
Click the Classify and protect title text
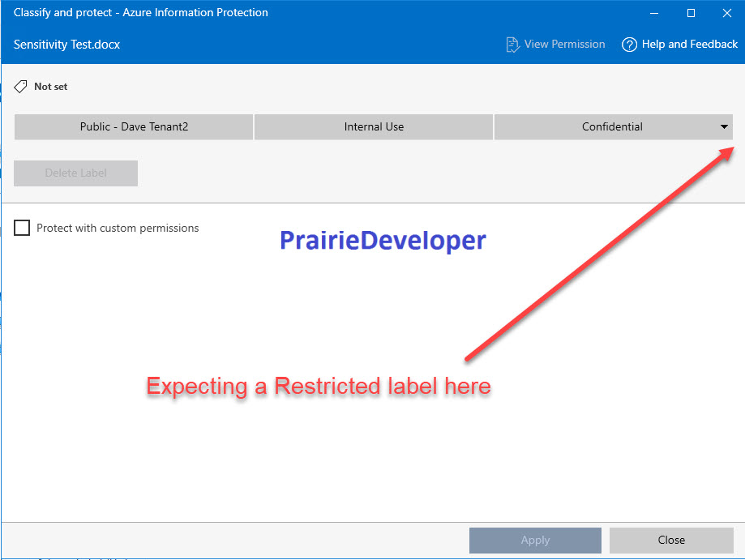(140, 13)
